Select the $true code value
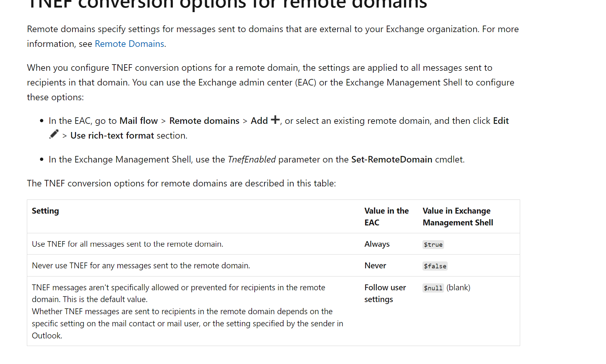Viewport: 606px width, 364px height. 433,244
